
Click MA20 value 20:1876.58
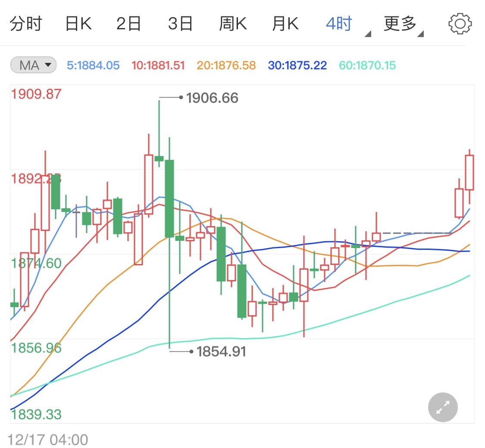pyautogui.click(x=226, y=65)
